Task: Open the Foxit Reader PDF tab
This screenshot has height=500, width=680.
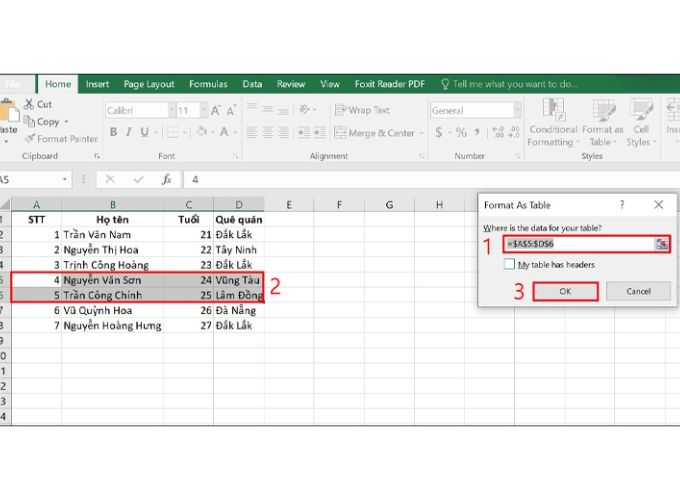Action: point(389,84)
